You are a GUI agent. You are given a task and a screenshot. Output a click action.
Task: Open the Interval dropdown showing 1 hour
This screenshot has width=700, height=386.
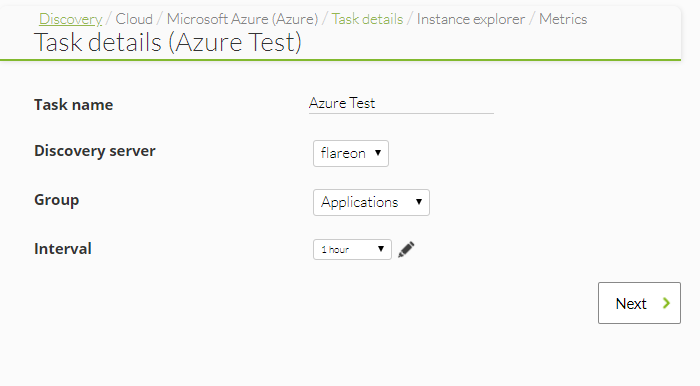click(x=352, y=249)
